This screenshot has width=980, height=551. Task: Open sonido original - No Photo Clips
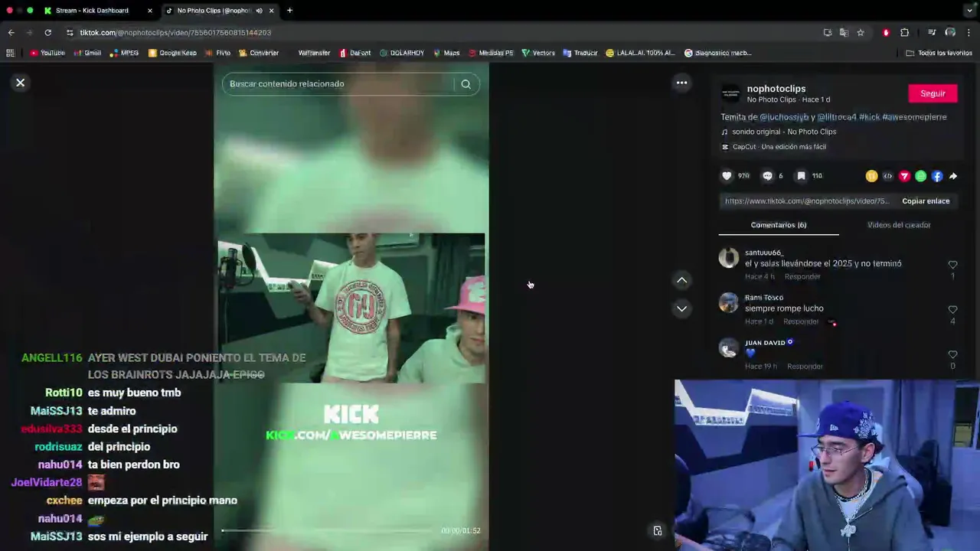coord(784,132)
